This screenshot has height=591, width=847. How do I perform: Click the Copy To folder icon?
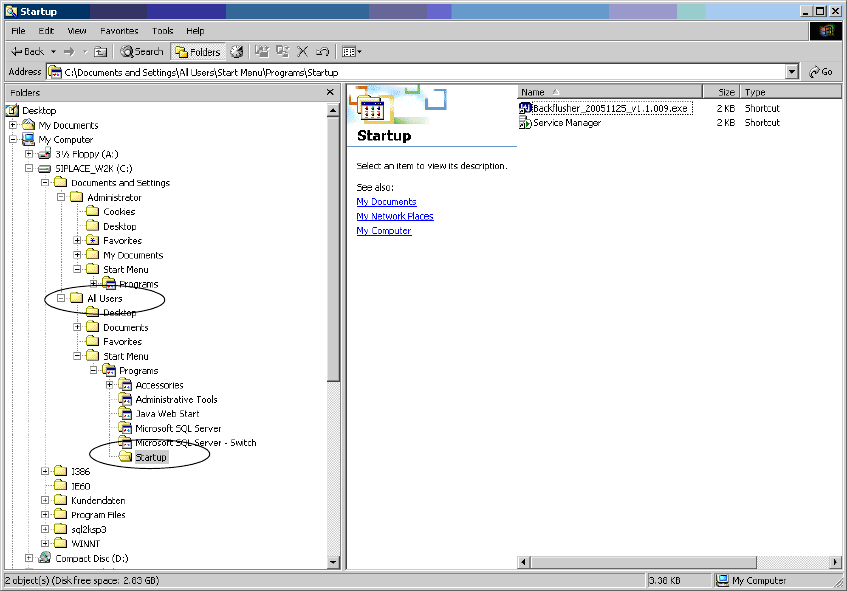click(x=283, y=52)
